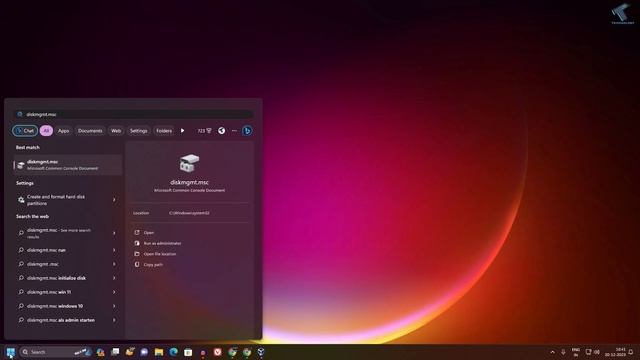640x360 pixels.
Task: Expand chevron for 'diskmgmt.msc run'
Action: tap(114, 250)
